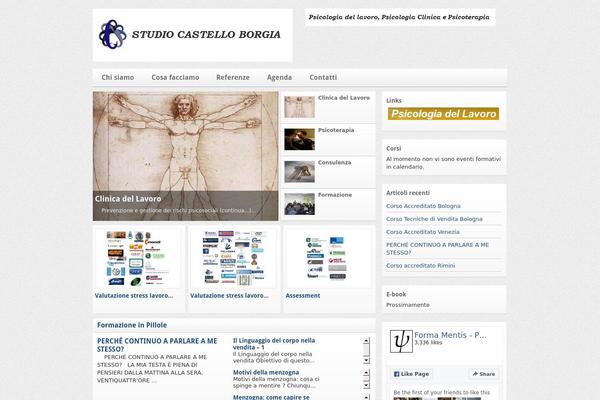Open the Agenda menu item
Image resolution: width=600 pixels, height=400 pixels.
[x=279, y=77]
